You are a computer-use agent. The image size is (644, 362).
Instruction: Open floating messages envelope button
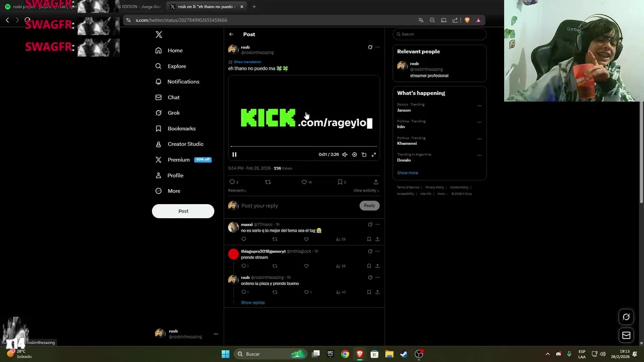click(626, 335)
